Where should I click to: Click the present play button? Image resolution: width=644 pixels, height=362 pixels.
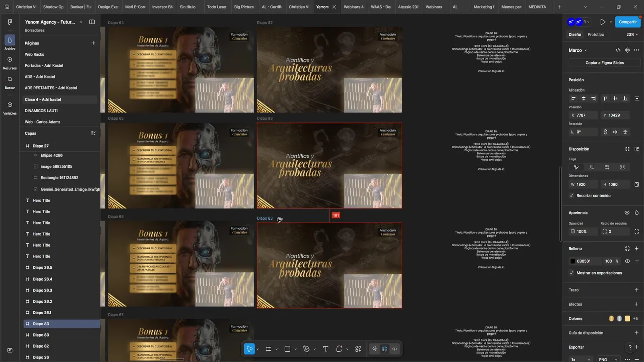(x=603, y=22)
